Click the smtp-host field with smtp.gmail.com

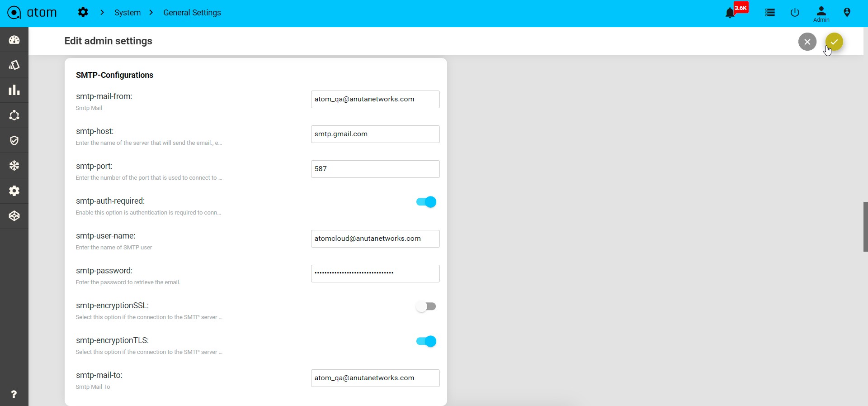(x=375, y=134)
